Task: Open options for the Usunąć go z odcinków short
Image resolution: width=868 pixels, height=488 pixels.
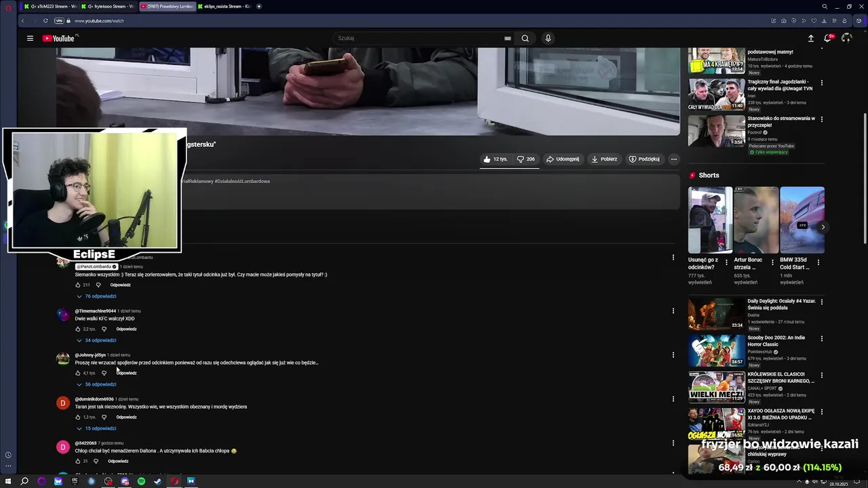Action: 726,262
